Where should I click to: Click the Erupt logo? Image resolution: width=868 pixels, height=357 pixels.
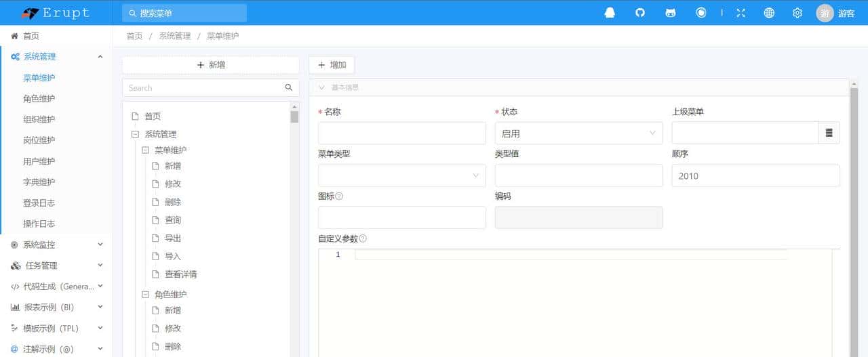click(56, 13)
